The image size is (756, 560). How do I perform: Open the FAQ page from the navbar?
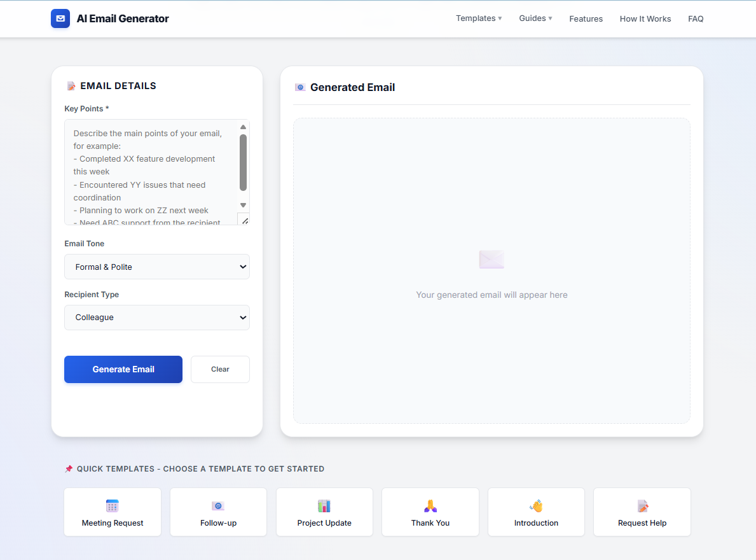[x=696, y=18]
